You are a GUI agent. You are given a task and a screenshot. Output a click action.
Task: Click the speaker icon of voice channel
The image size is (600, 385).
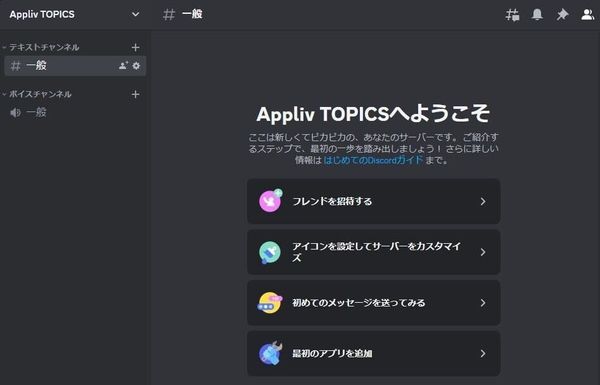pyautogui.click(x=15, y=113)
